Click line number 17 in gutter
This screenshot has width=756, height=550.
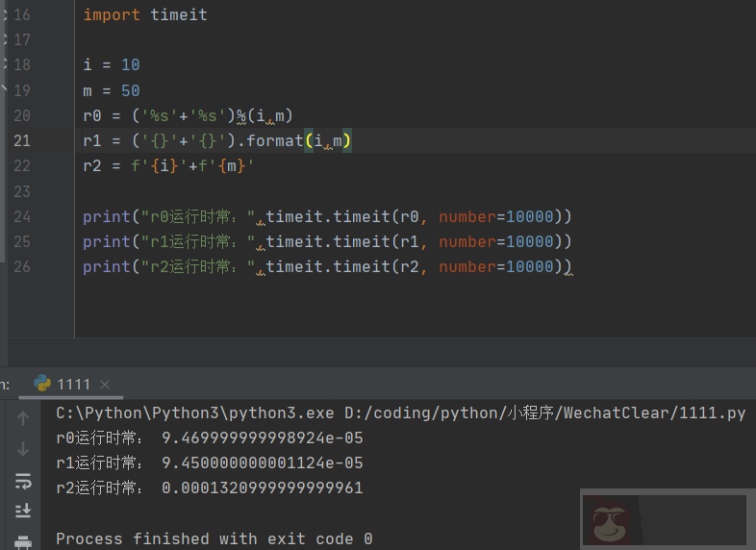pyautogui.click(x=22, y=40)
